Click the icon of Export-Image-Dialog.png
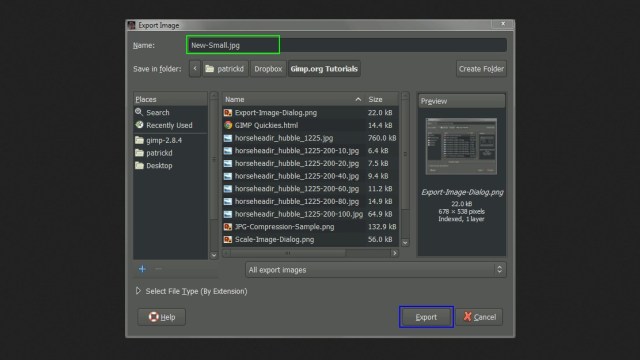Viewport: 640px width, 360px height. (x=228, y=113)
